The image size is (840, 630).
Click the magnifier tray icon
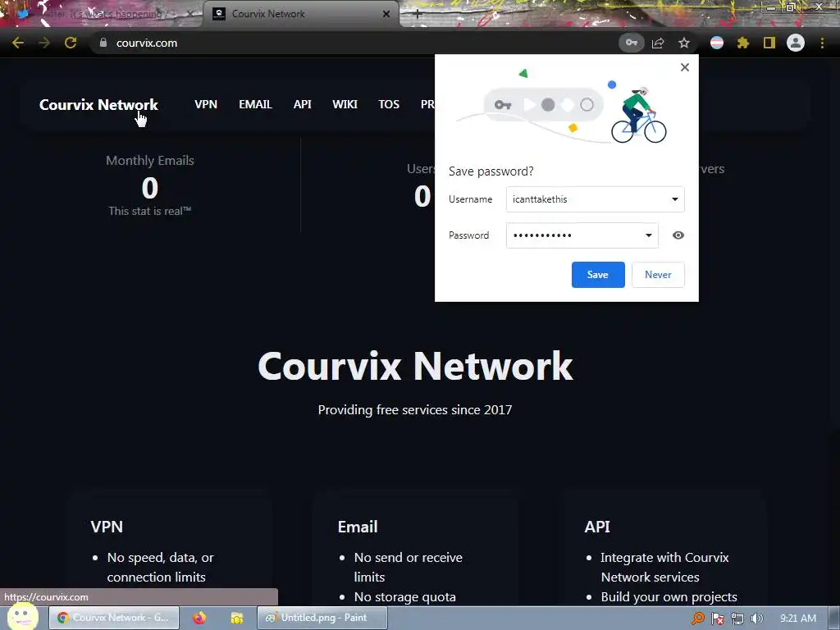[x=697, y=619]
